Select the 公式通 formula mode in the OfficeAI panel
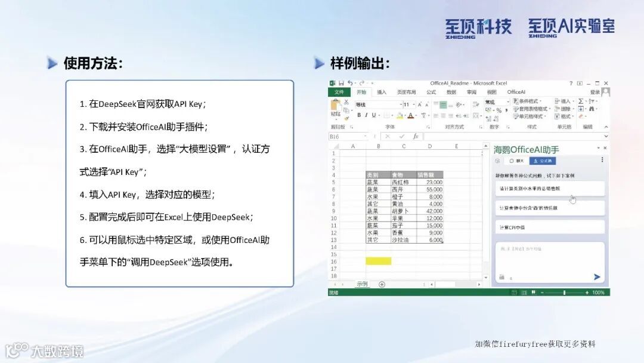The width and height of the screenshot is (644, 363). (543, 161)
